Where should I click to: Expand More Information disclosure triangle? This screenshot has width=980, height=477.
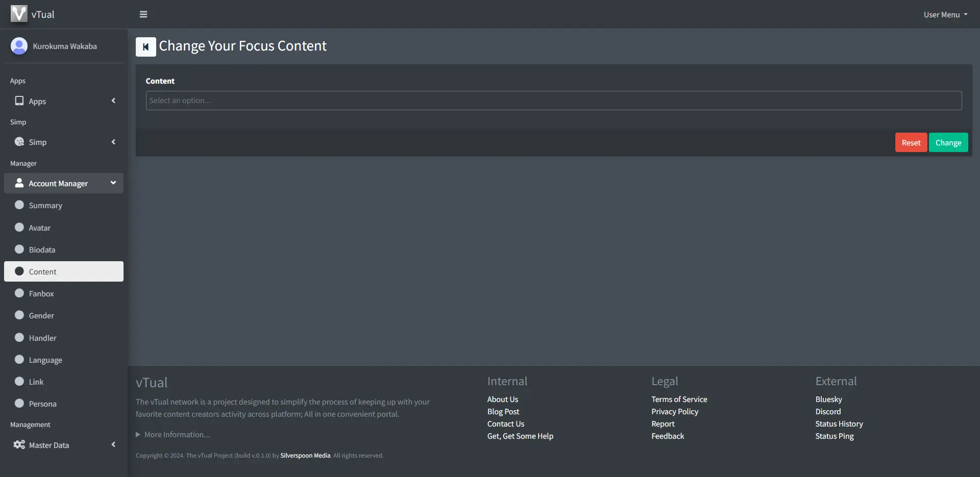[x=138, y=435]
